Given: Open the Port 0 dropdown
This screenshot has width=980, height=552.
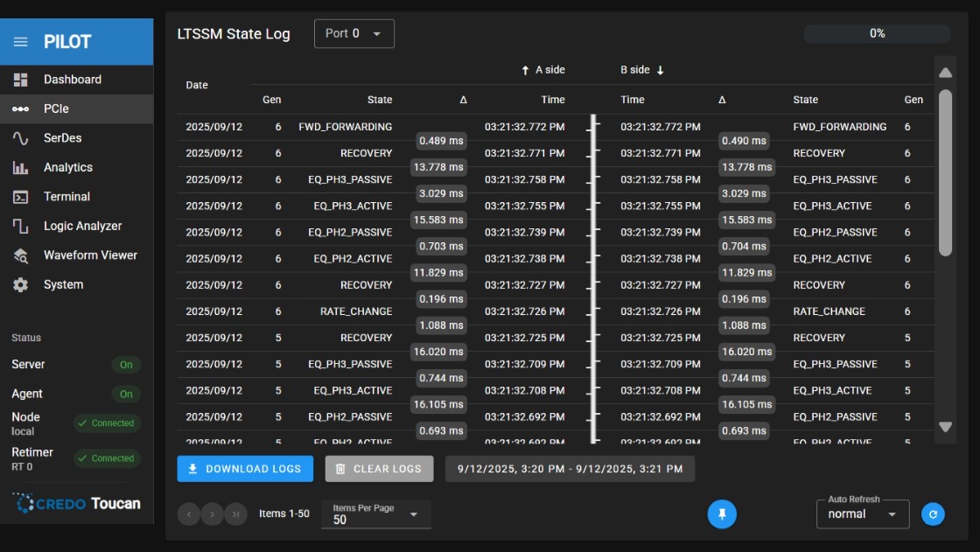Looking at the screenshot, I should click(x=354, y=34).
